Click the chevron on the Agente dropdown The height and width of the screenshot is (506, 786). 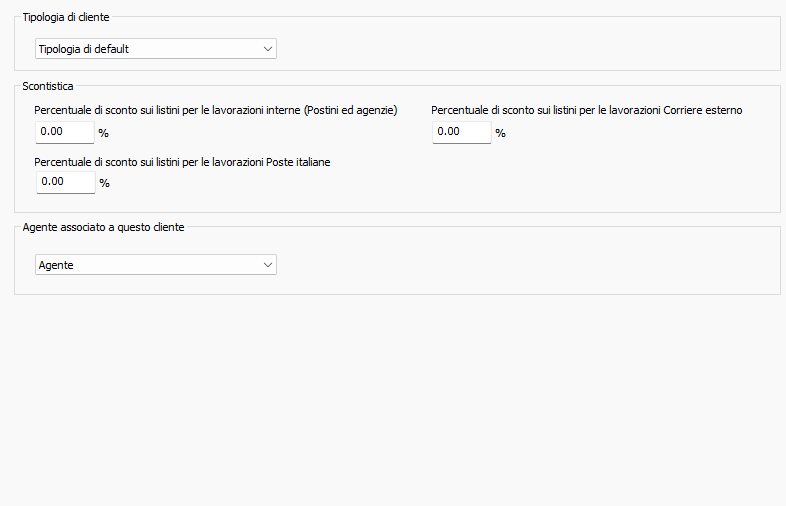point(267,264)
